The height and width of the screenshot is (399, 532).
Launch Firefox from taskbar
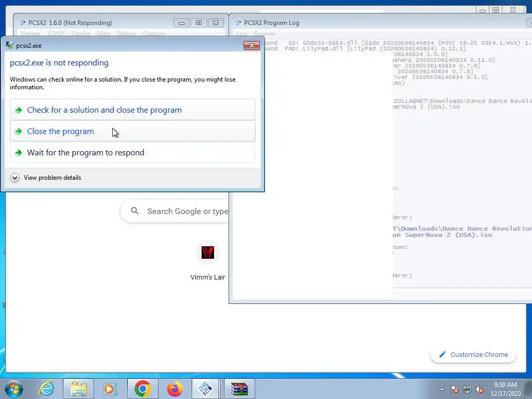175,389
